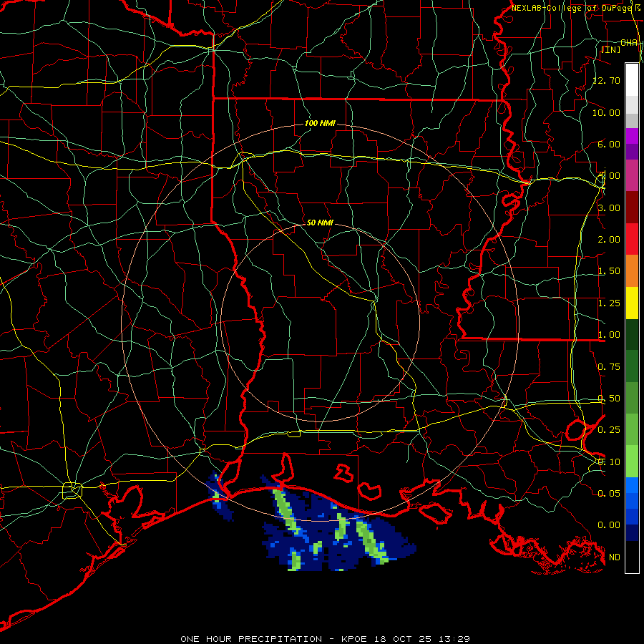Click the 'ONE HOUR PRECIPITATION' title text
Screen dimensions: 644x644
(x=251, y=639)
